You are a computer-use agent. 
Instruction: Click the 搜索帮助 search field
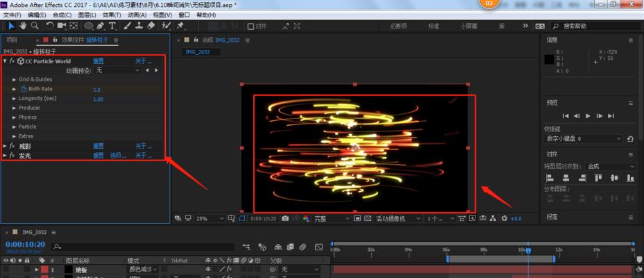(594, 26)
